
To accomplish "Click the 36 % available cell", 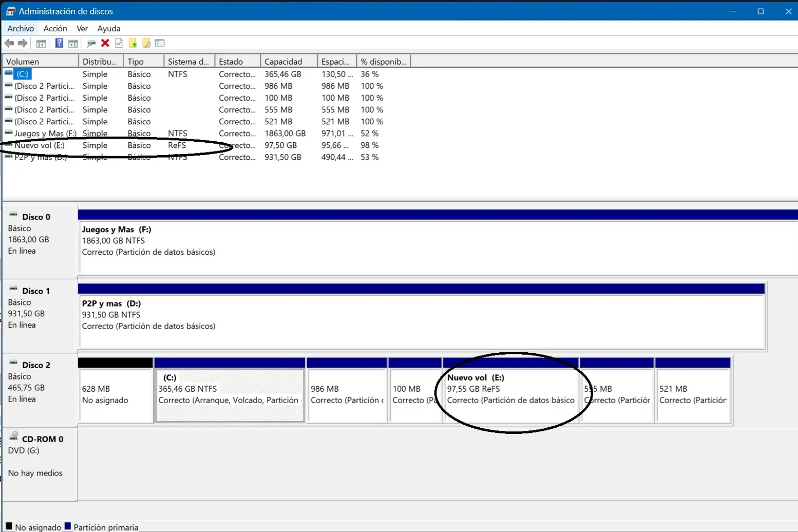I will pyautogui.click(x=370, y=74).
